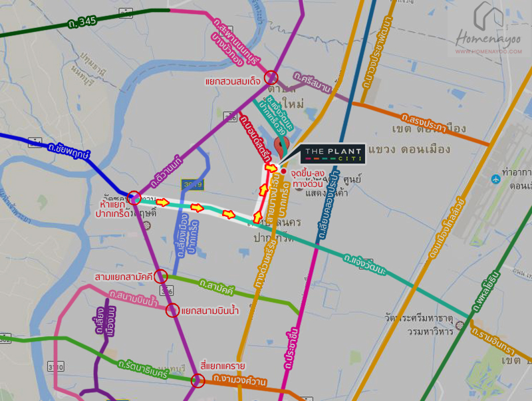Click the red location pin marker
This screenshot has width=532, height=401.
point(281,145)
